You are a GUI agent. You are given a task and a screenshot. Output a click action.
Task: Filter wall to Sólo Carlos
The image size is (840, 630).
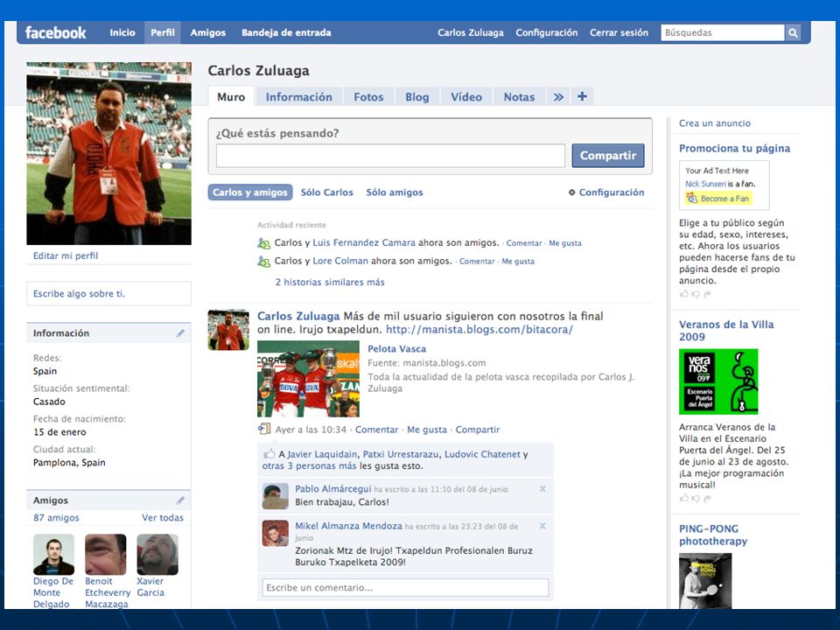tap(326, 192)
